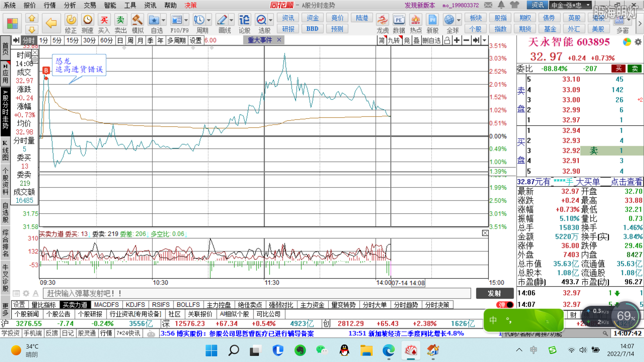Go back with the yellow left arrow
This screenshot has height=362, width=644.
pos(51,23)
